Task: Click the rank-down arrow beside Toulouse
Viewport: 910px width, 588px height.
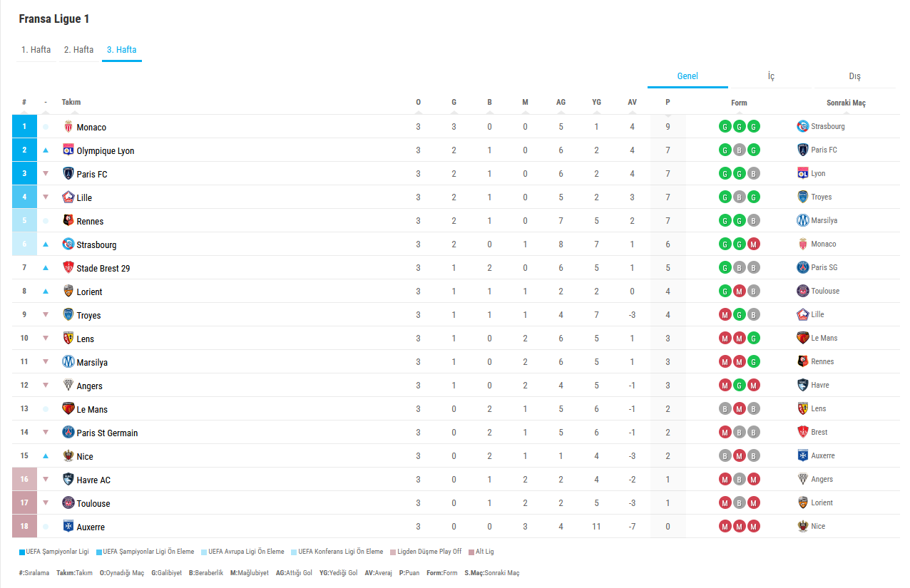Action: click(x=46, y=503)
